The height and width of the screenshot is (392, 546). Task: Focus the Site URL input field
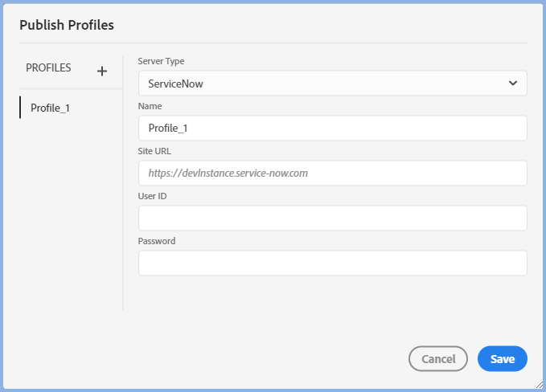332,173
